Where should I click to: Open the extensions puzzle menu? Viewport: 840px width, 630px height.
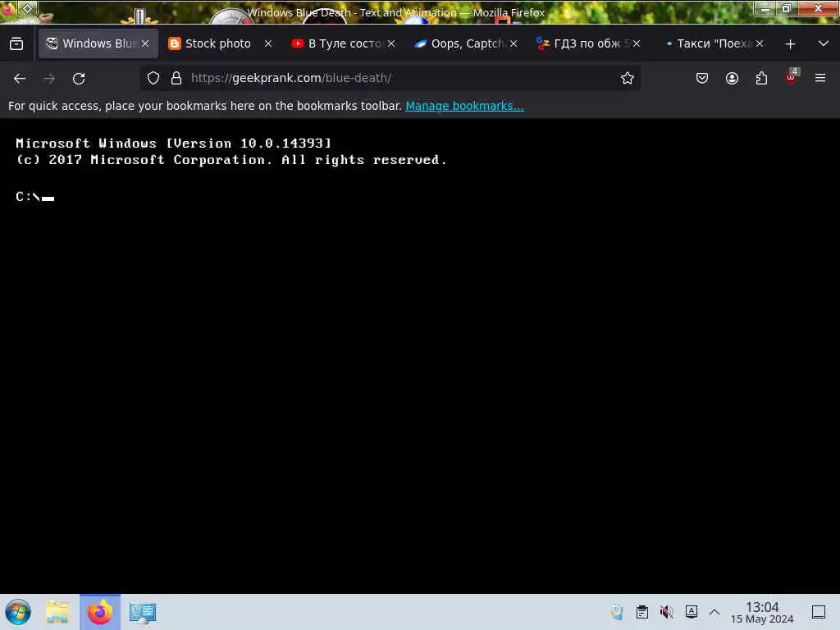761,78
